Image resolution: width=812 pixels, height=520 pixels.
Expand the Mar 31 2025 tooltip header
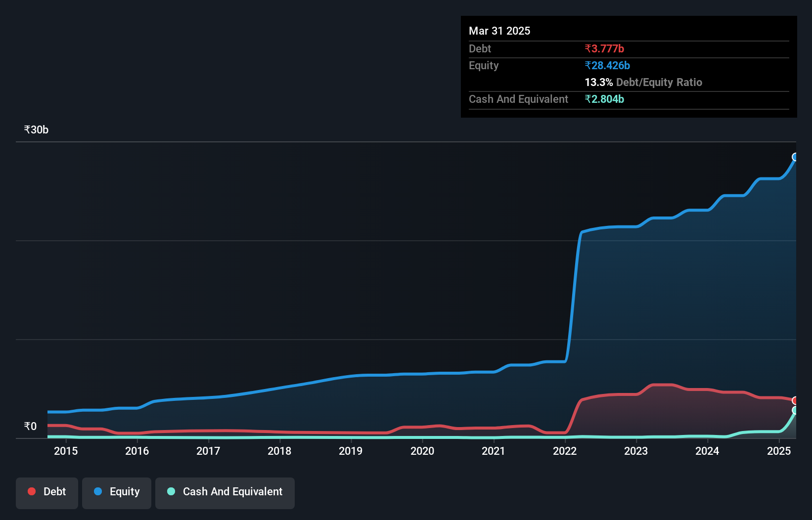(499, 31)
